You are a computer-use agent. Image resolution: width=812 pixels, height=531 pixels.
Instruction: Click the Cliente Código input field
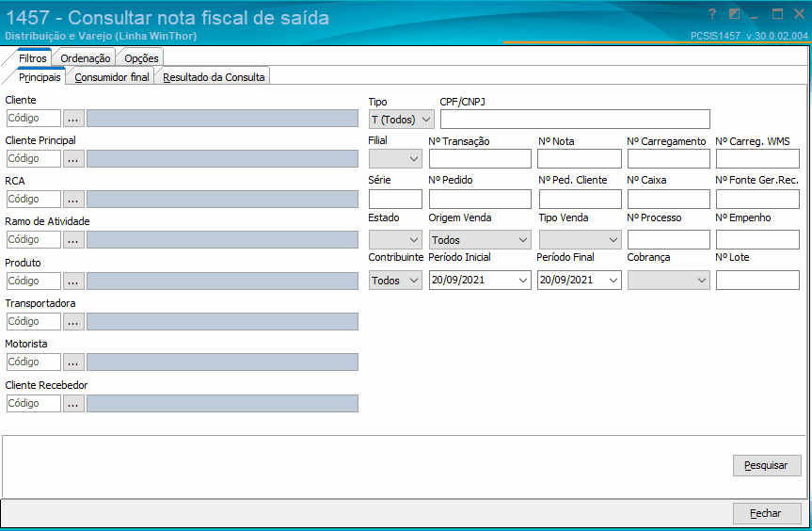(x=34, y=118)
